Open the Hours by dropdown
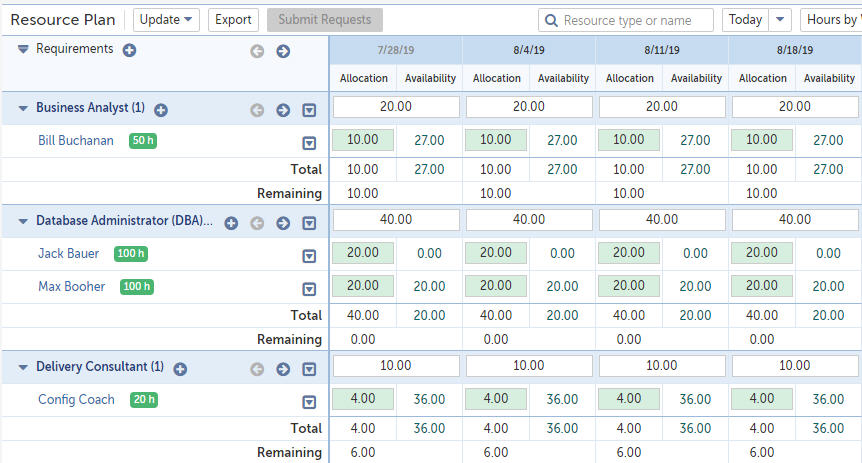Viewport: 862px width, 463px height. [x=831, y=20]
